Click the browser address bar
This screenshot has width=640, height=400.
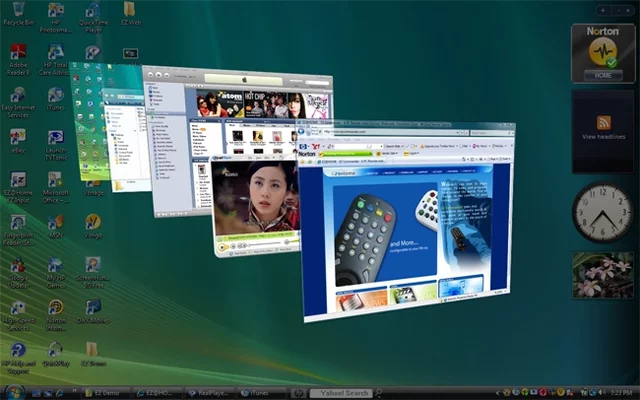pyautogui.click(x=390, y=132)
